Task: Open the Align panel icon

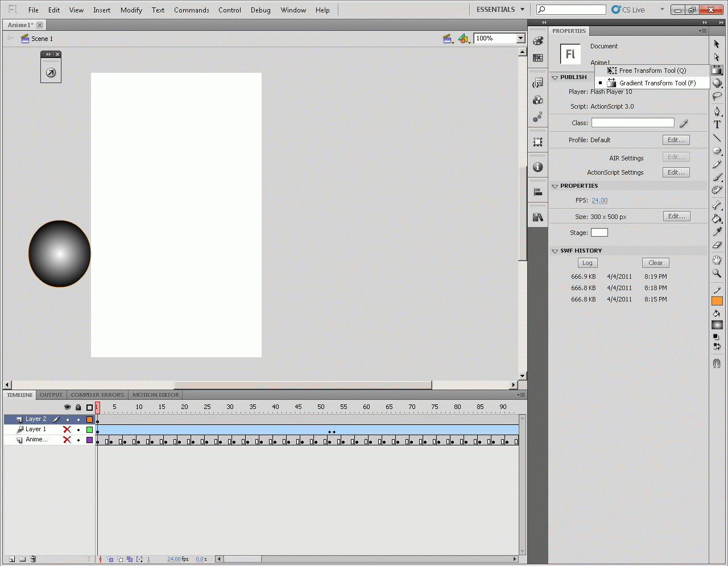Action: click(537, 192)
